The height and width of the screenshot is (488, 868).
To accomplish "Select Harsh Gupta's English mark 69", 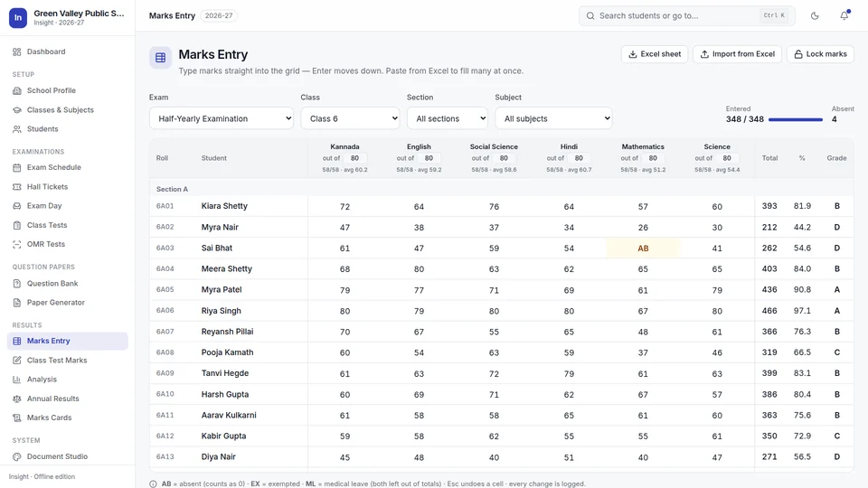I will tap(419, 395).
